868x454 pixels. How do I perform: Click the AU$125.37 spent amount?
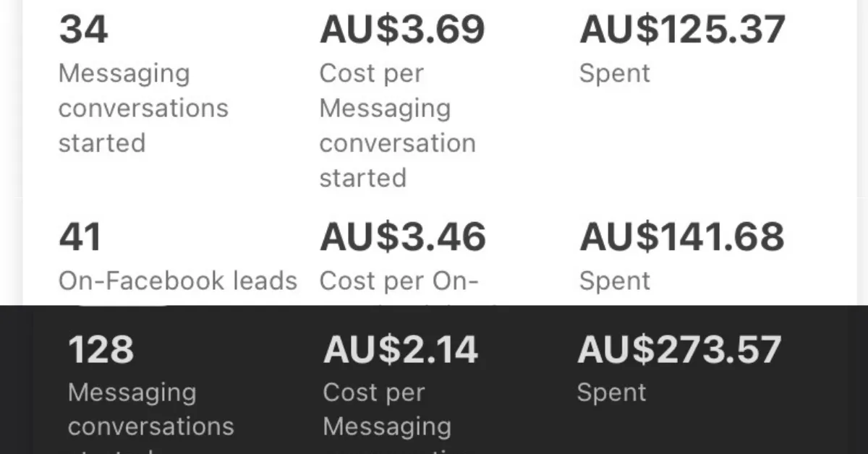click(682, 30)
